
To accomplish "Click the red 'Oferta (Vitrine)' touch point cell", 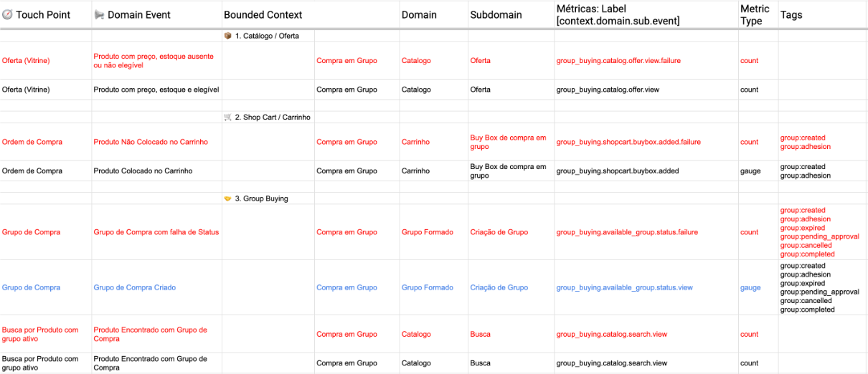I will click(26, 61).
